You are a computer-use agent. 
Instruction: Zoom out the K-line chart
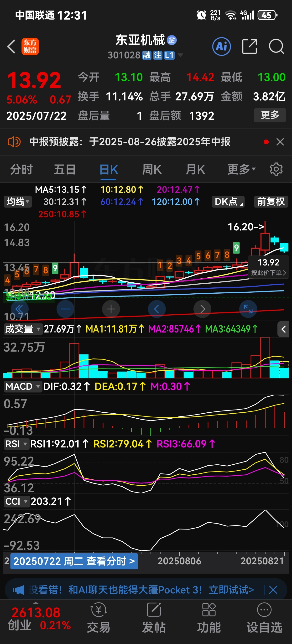pos(66,309)
